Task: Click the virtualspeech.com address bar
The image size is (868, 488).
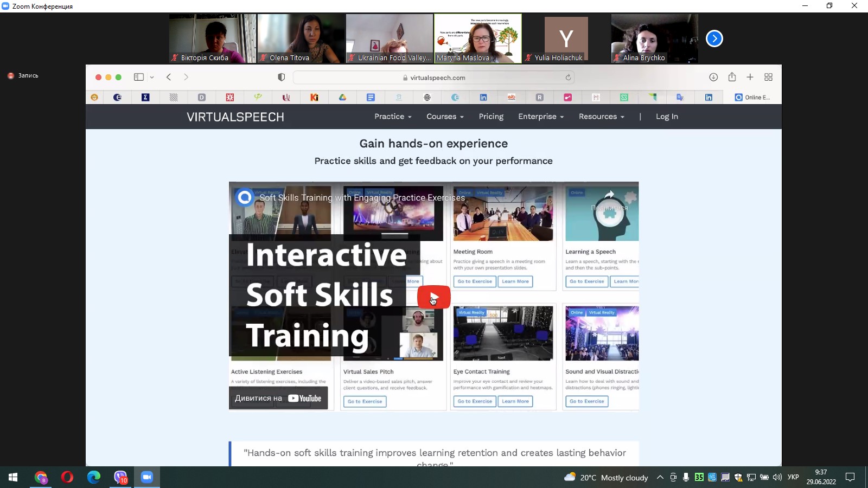Action: [x=434, y=78]
